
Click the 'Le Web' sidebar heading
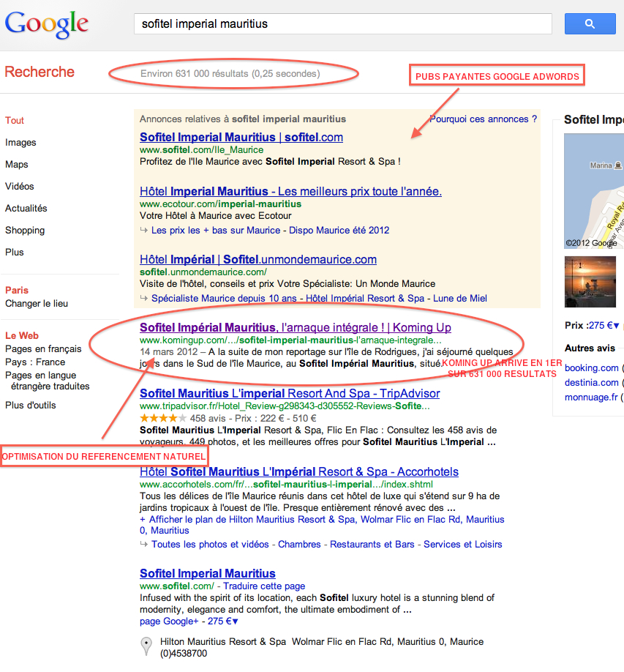(x=22, y=335)
